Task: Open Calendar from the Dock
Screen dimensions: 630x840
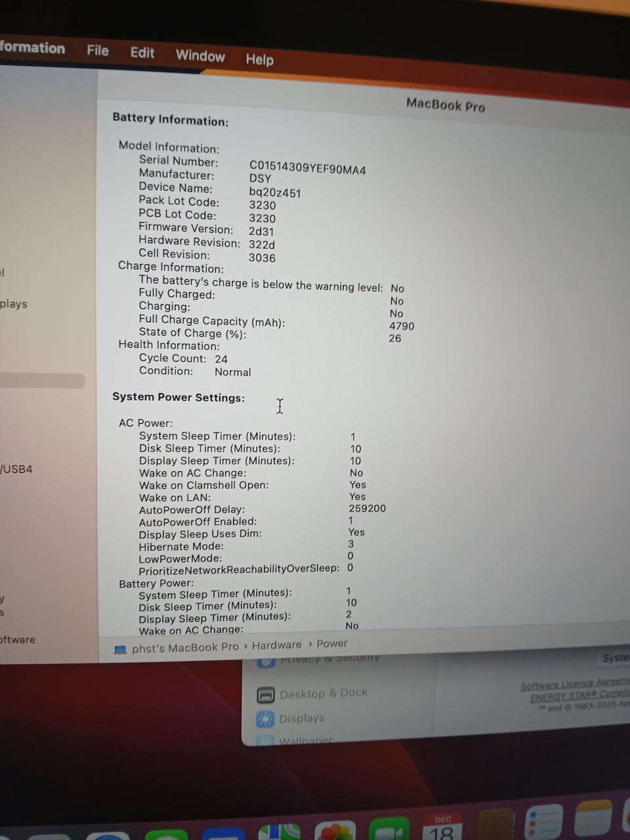Action: coord(442,828)
